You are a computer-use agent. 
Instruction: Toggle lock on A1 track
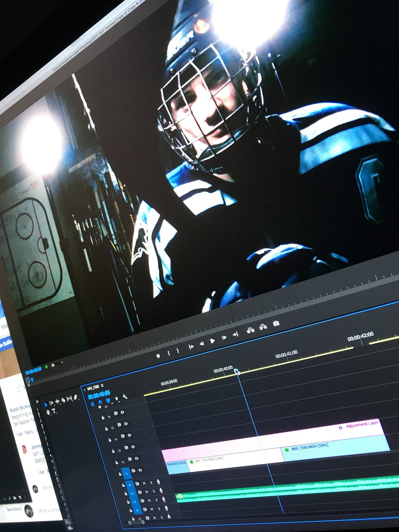click(x=123, y=485)
